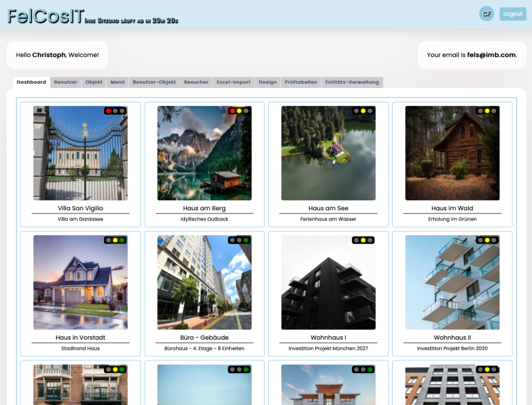Open the Benutzer-Objekt tab
The height and width of the screenshot is (405, 532).
click(154, 83)
